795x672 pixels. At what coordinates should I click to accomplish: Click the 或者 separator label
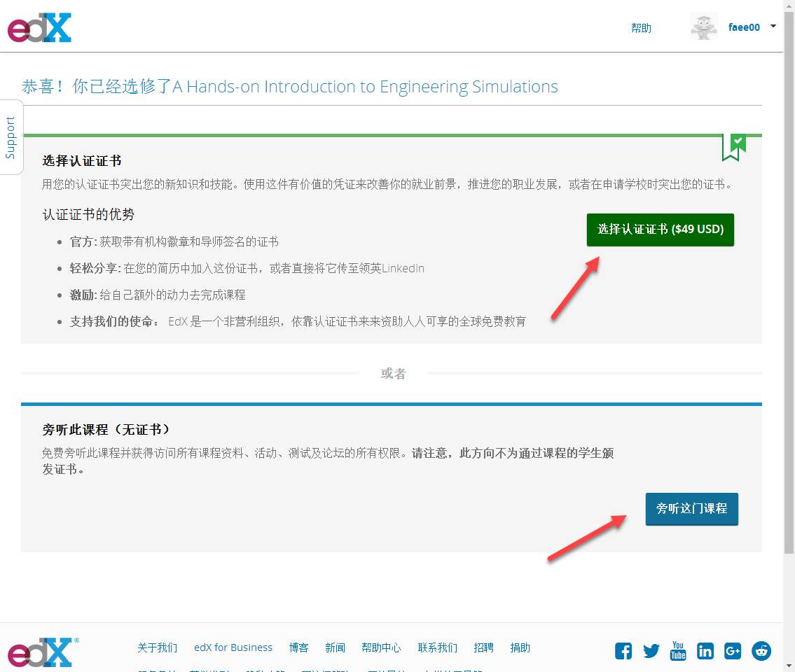394,374
